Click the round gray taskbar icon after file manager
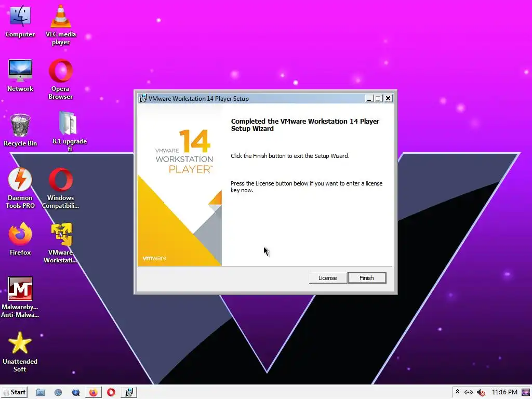This screenshot has width=532, height=399. [x=58, y=393]
